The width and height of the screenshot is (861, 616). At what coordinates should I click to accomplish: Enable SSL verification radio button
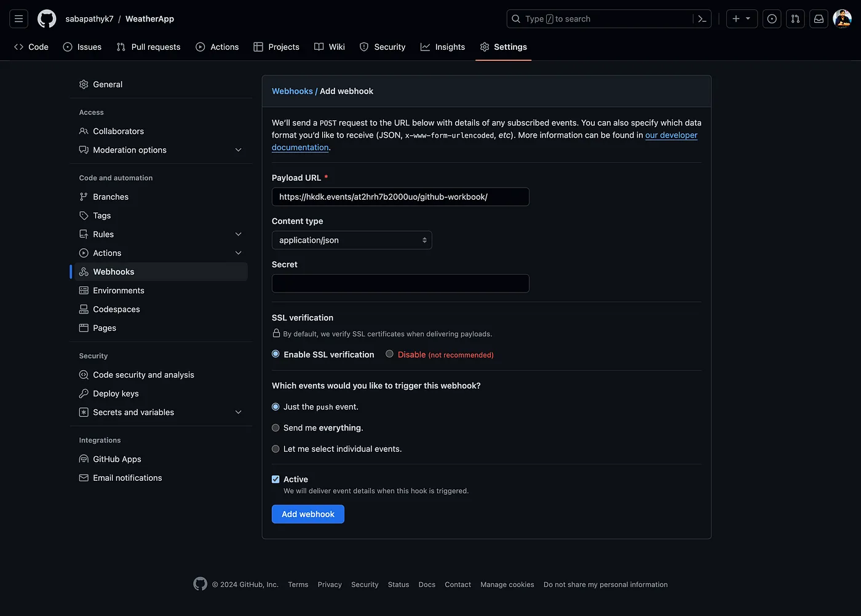tap(275, 353)
